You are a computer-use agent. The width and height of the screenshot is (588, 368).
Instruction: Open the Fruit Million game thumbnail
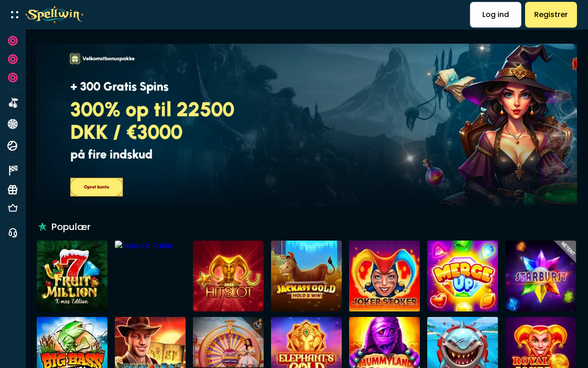click(72, 276)
